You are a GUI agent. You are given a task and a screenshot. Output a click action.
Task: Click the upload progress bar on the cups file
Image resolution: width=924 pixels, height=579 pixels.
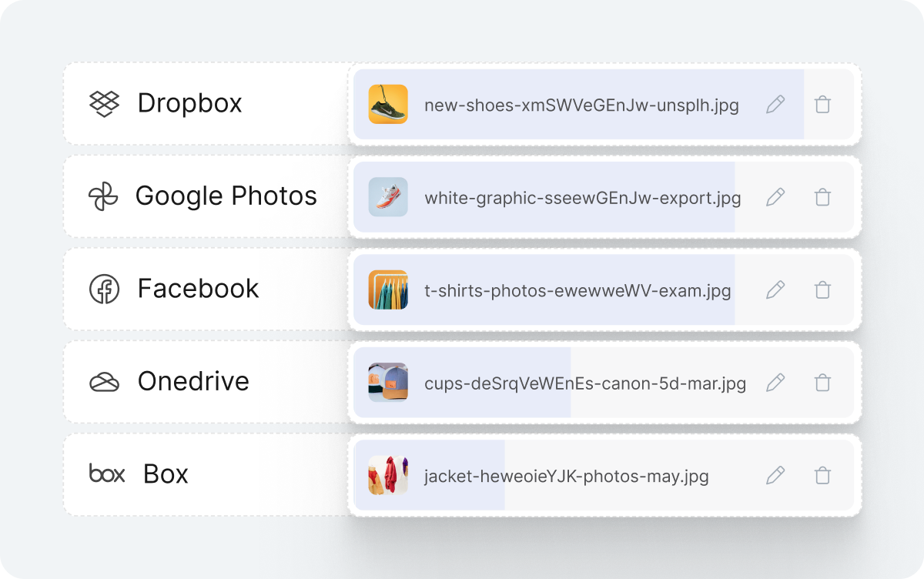click(462, 383)
